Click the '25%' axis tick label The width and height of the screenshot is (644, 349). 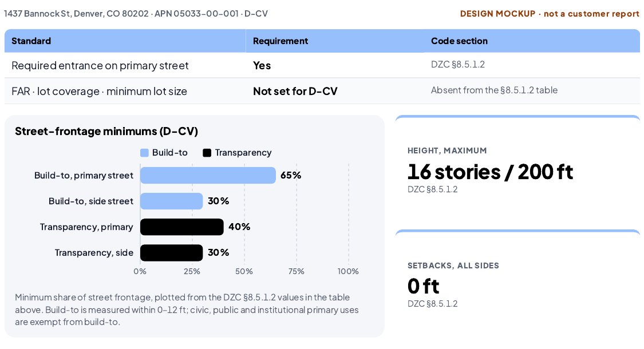[192, 271]
